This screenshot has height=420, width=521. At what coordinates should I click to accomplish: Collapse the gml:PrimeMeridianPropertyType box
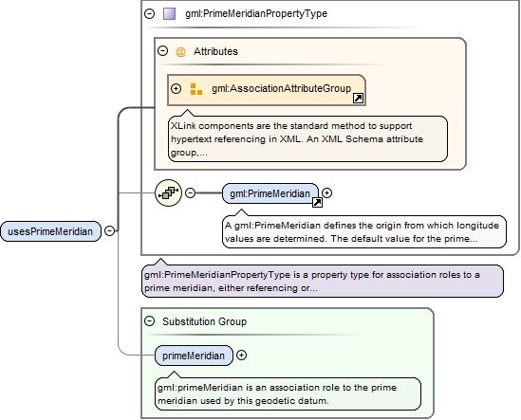(x=150, y=13)
